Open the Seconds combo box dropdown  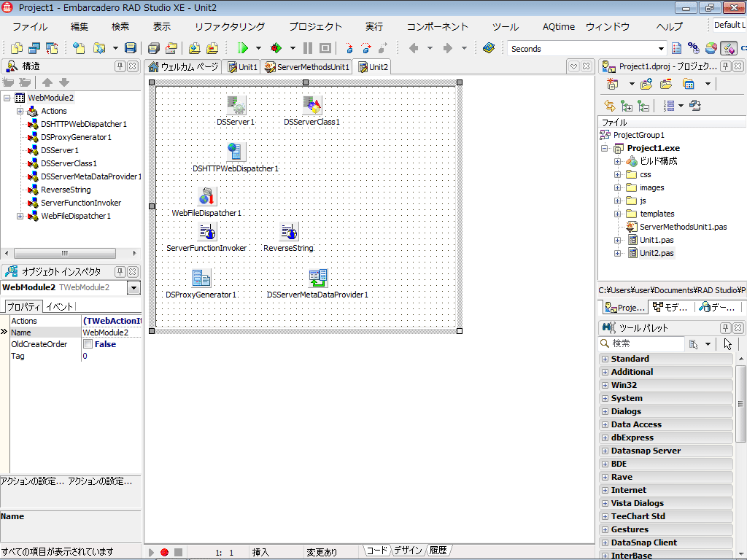(x=661, y=49)
